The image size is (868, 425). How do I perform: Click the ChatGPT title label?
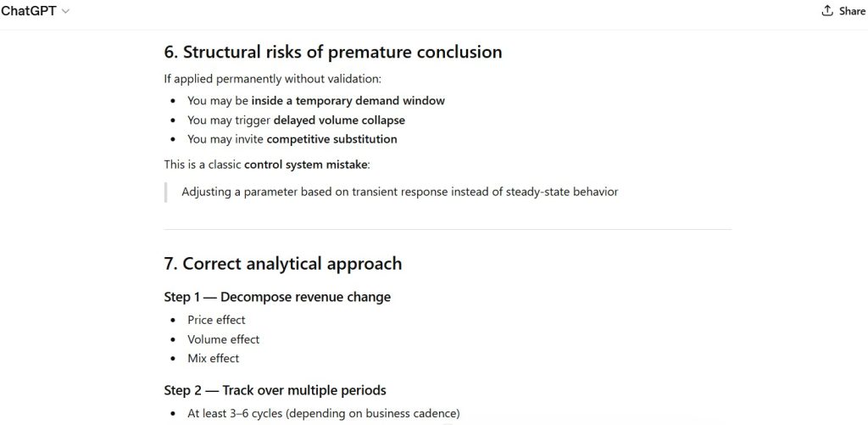point(29,11)
